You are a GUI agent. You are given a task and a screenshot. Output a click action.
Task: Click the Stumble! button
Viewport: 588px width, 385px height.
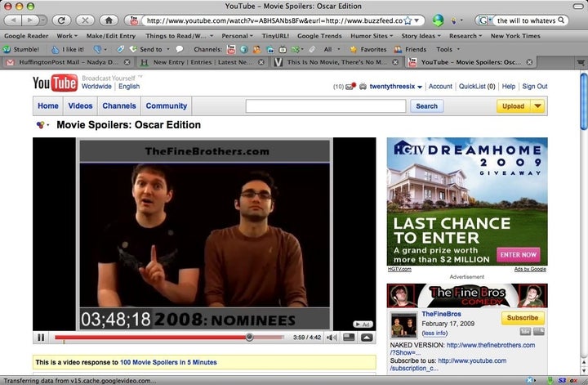point(20,49)
